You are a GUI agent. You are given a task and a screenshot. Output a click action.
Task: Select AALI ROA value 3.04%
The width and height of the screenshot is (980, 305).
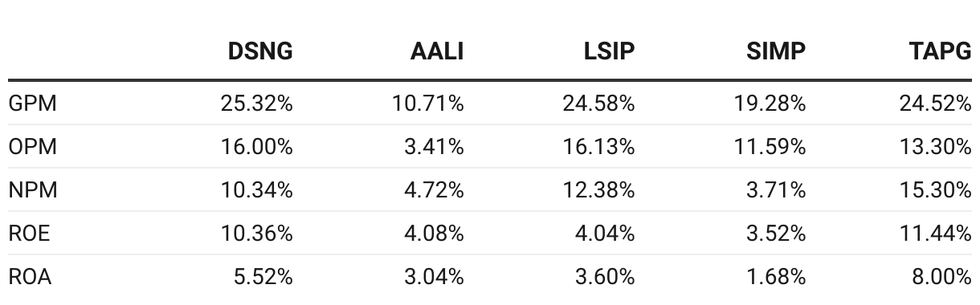[x=434, y=277]
